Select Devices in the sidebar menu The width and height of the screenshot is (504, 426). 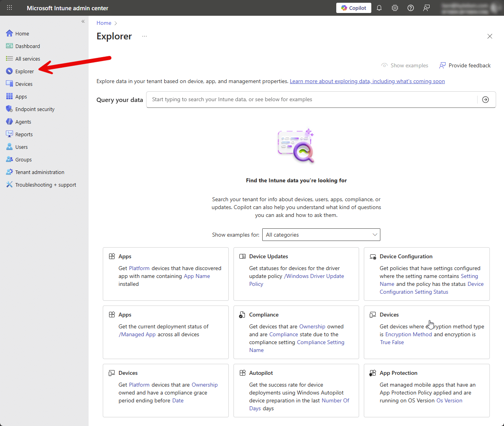[24, 84]
